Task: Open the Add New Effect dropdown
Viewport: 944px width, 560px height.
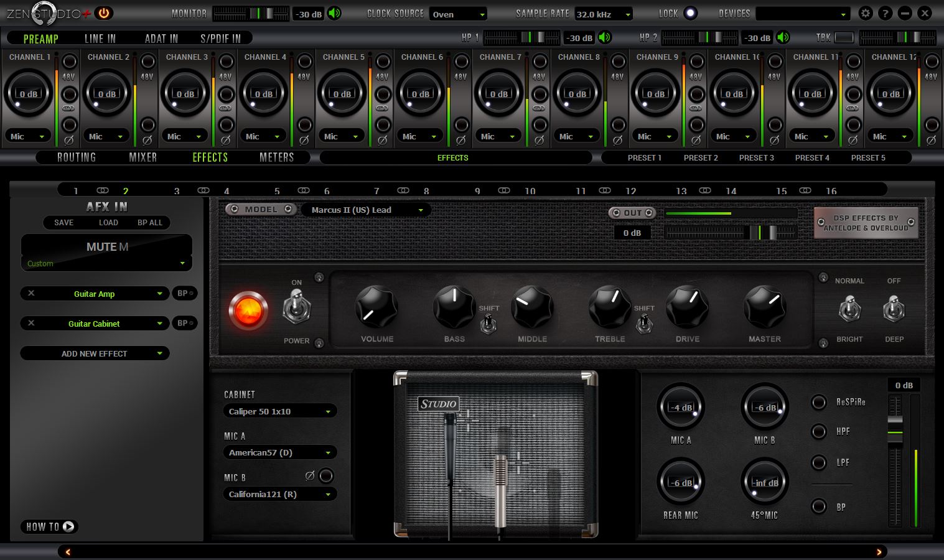Action: point(95,353)
